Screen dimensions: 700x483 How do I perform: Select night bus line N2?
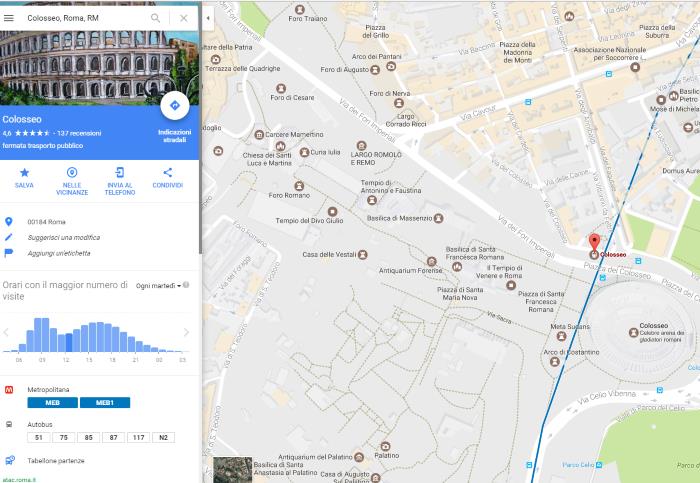point(163,437)
